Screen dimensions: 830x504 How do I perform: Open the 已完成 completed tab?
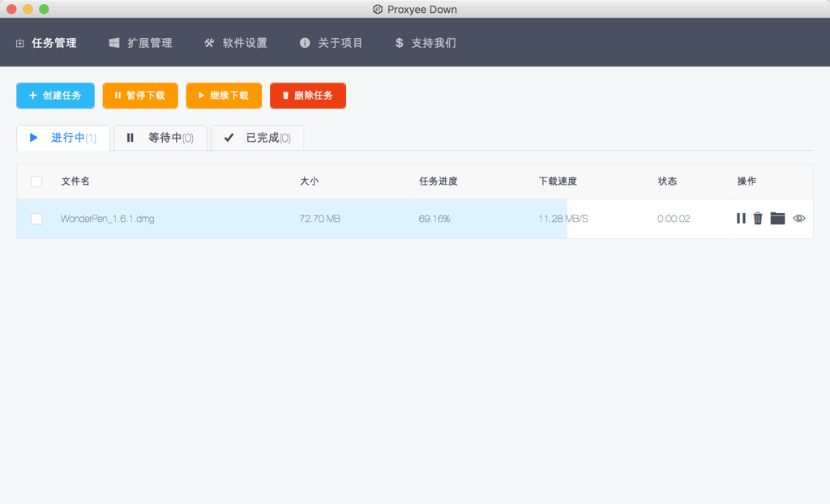point(257,138)
